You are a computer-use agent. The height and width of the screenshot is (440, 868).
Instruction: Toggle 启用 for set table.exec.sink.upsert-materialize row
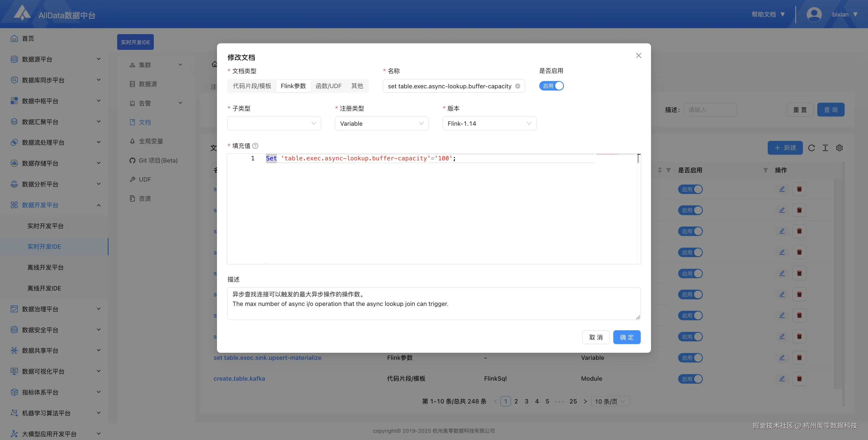pos(690,358)
